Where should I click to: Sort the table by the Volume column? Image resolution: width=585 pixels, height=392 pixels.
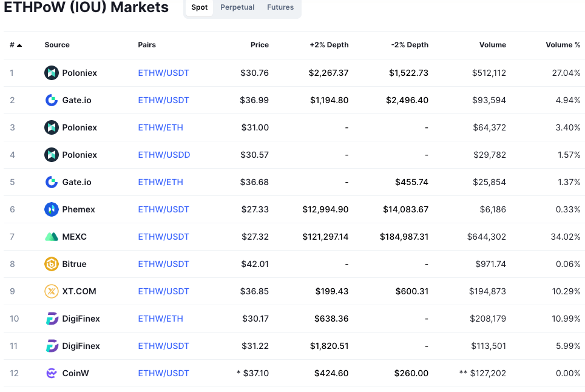pos(493,45)
